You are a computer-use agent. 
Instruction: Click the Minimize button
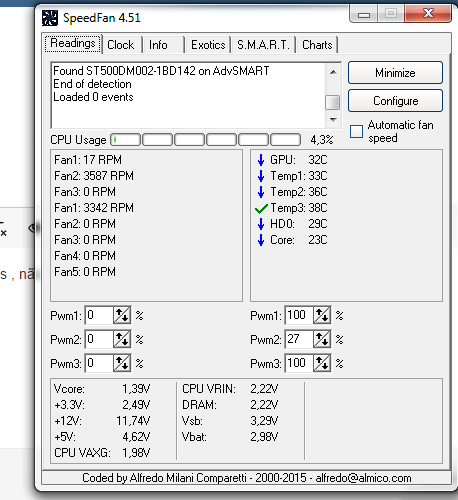click(395, 73)
